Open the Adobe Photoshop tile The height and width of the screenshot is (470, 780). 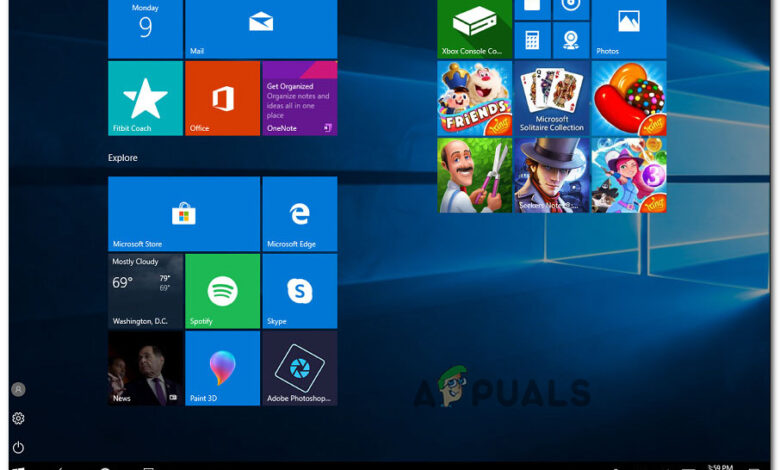pos(299,368)
